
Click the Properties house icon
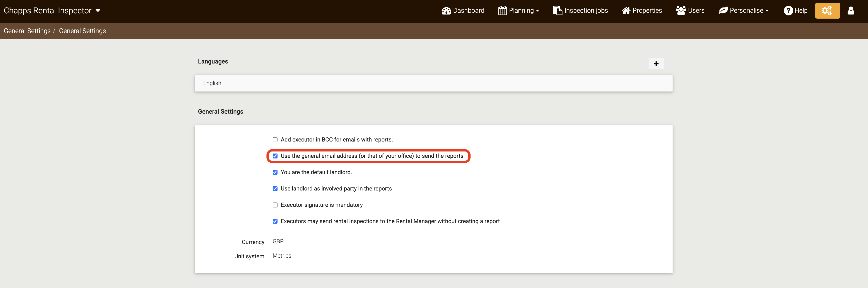pyautogui.click(x=626, y=11)
